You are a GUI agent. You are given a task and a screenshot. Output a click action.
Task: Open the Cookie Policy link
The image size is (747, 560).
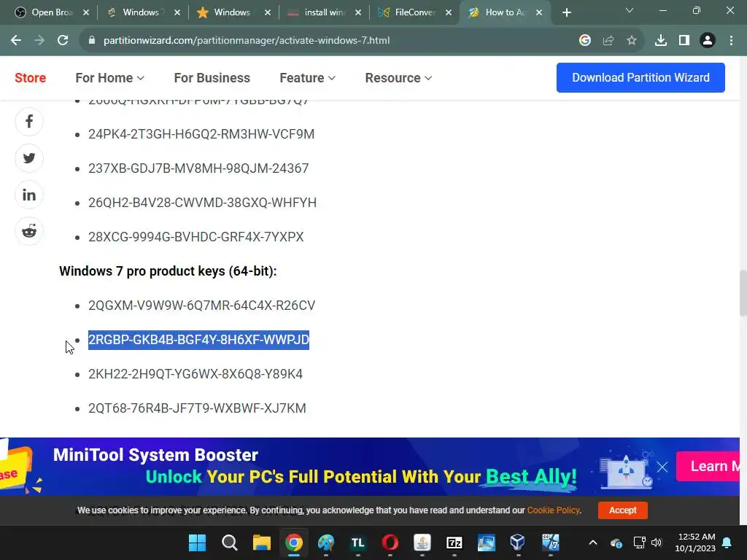(553, 510)
